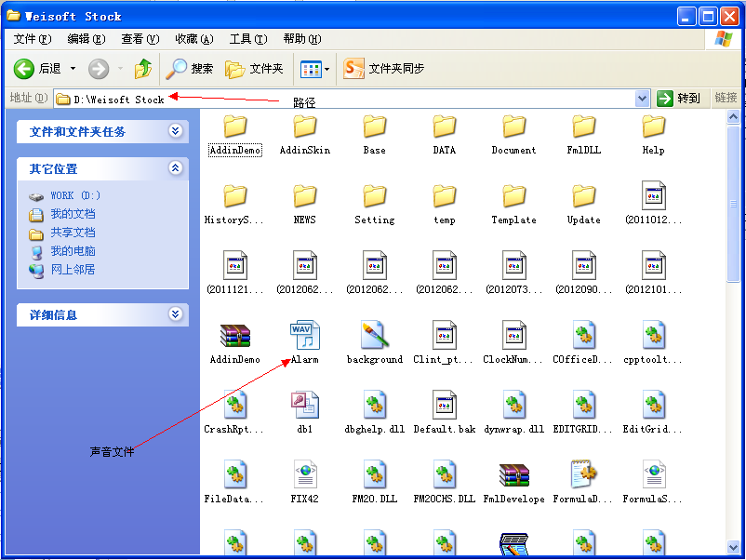The height and width of the screenshot is (560, 746).
Task: Expand the Details (详细信息) panel
Action: [176, 314]
